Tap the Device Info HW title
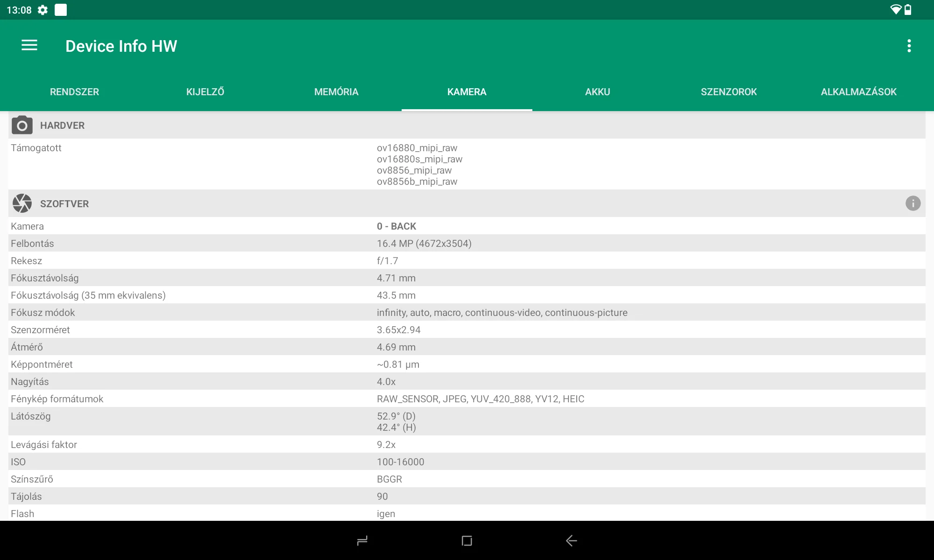 click(121, 46)
